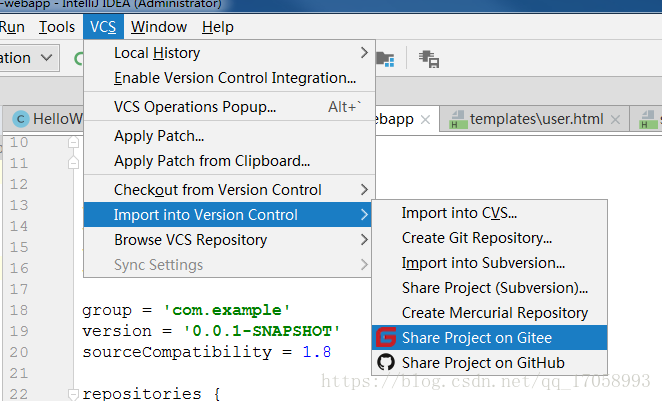The image size is (662, 401).
Task: Expand Checkout from Version Control submenu
Action: 229,190
